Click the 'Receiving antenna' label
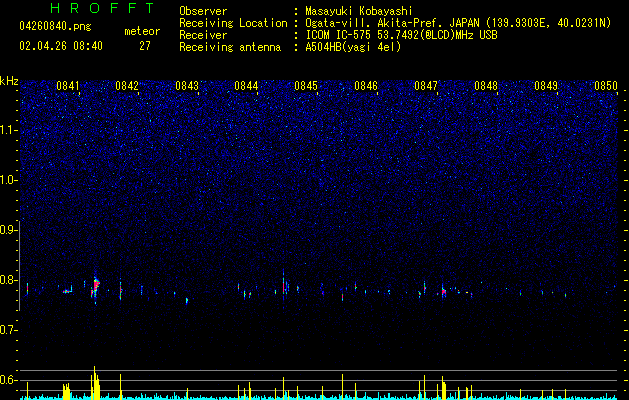The image size is (629, 400). (x=230, y=47)
